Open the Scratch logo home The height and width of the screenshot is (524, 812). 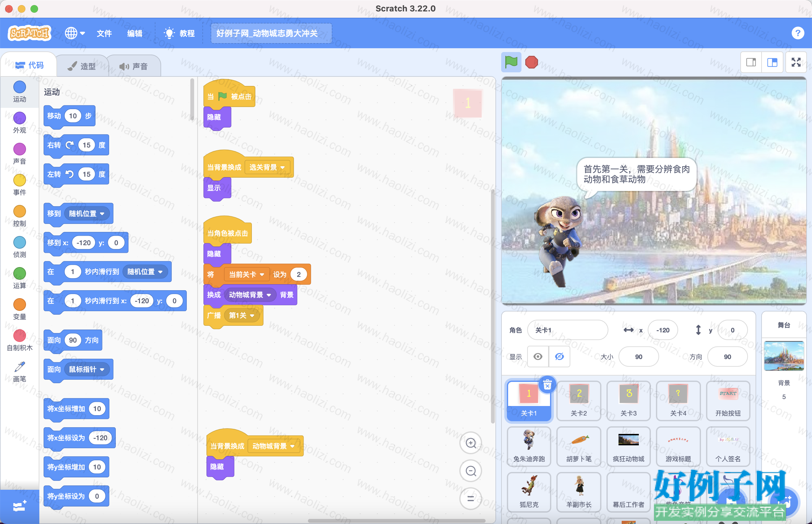(29, 33)
